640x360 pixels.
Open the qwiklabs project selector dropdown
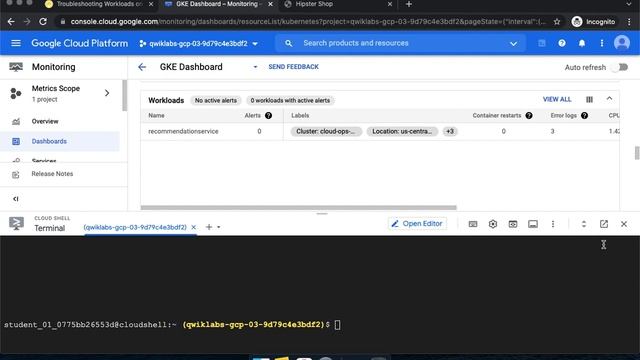click(198, 43)
